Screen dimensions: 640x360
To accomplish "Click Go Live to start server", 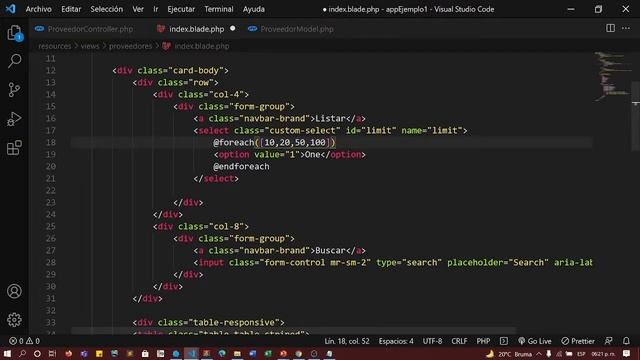I will point(535,341).
